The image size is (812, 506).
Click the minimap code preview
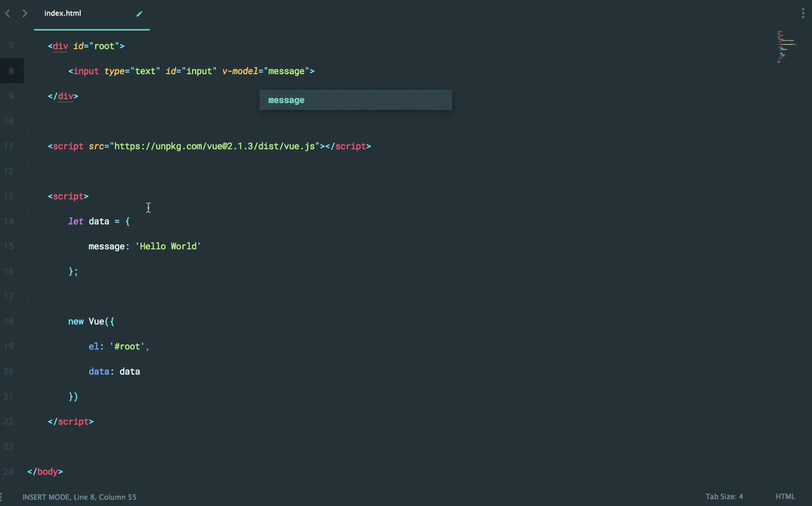[x=786, y=47]
